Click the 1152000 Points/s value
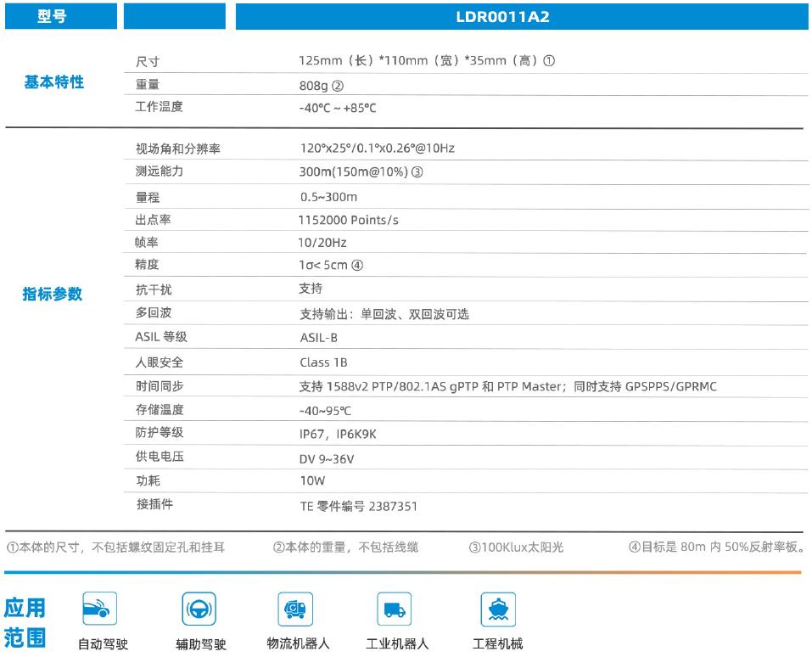Image resolution: width=812 pixels, height=657 pixels. [x=349, y=220]
